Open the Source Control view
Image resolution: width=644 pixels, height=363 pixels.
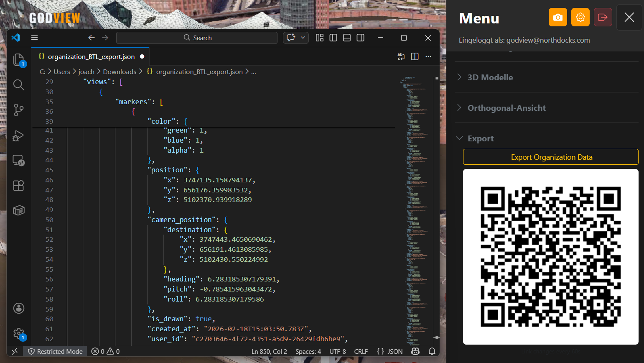(19, 110)
